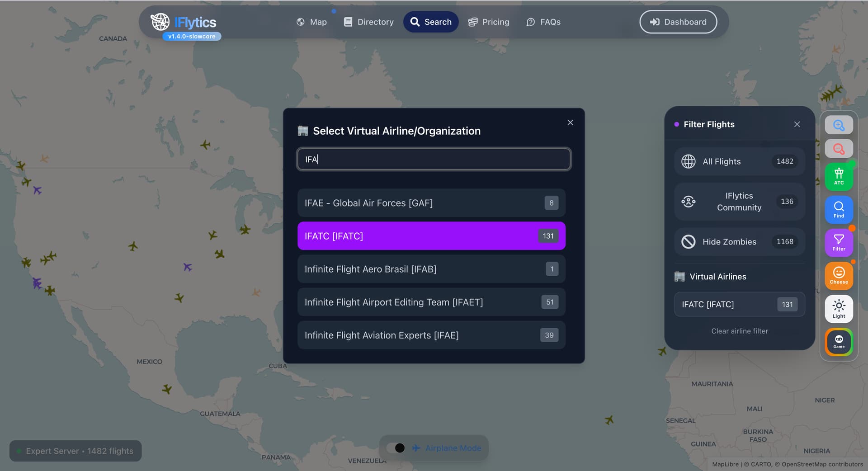Click the Cheese smiley button
868x471 pixels.
[x=839, y=276]
